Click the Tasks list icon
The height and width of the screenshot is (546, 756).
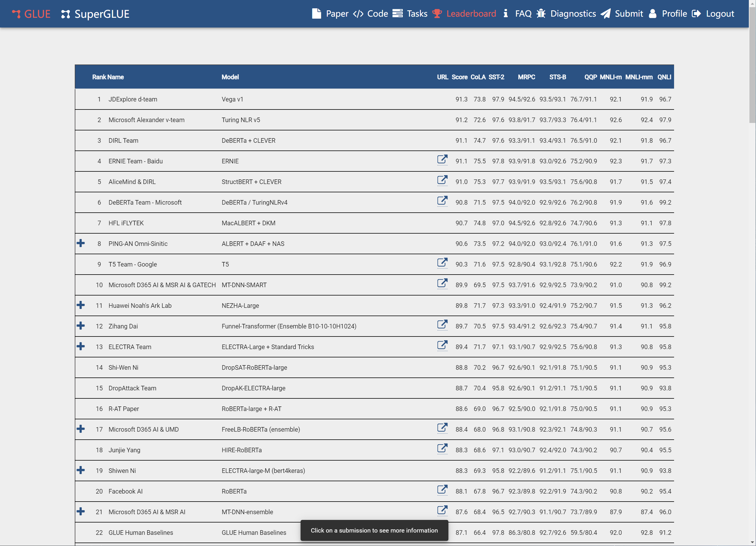click(397, 13)
